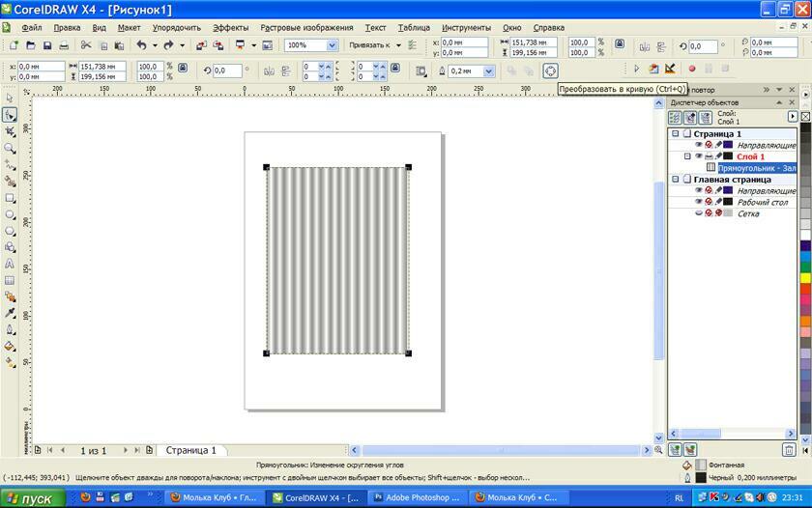
Task: Click the Print icon in toolbar
Action: pyautogui.click(x=64, y=45)
